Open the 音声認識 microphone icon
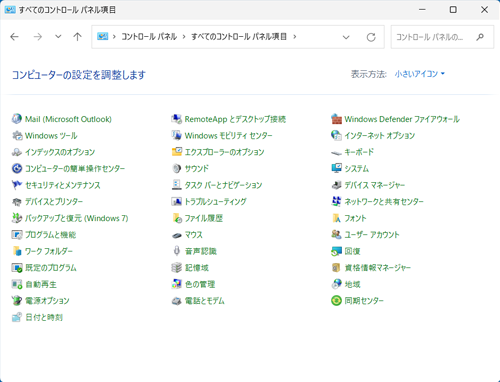This screenshot has width=500, height=382. tap(176, 251)
